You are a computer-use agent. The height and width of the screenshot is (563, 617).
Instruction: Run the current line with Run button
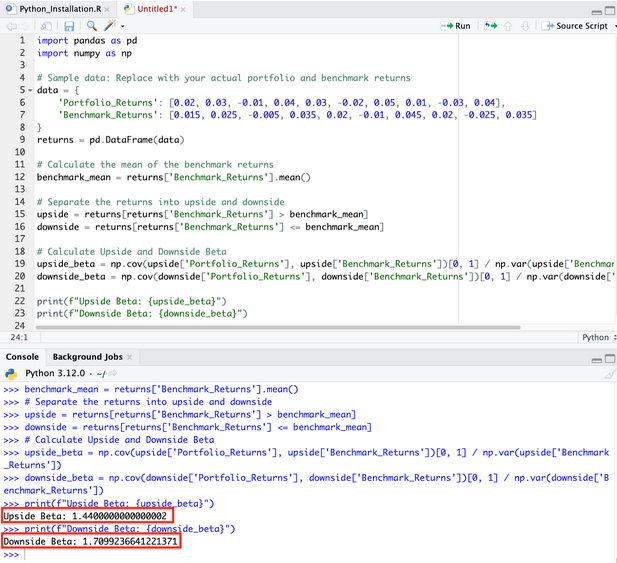coord(456,26)
